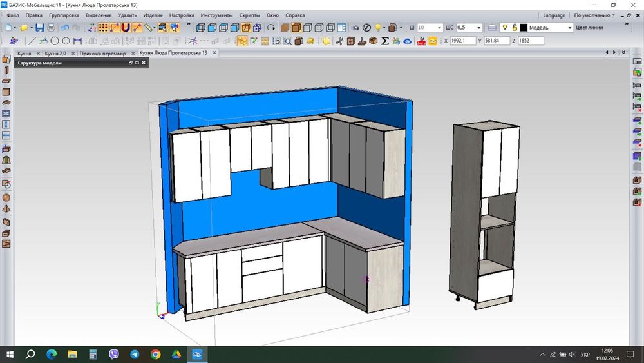Click the rotate view arrow icon

(271, 28)
